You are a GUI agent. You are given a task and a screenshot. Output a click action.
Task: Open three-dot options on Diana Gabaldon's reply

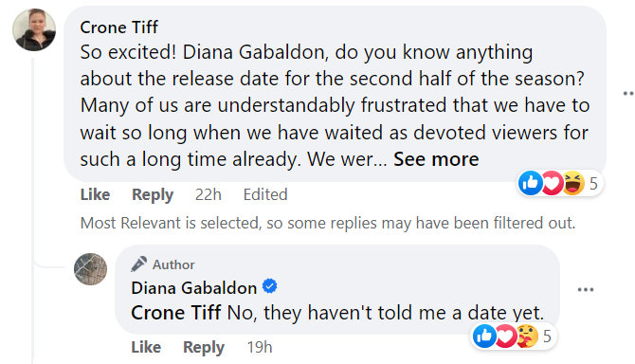[x=586, y=289]
